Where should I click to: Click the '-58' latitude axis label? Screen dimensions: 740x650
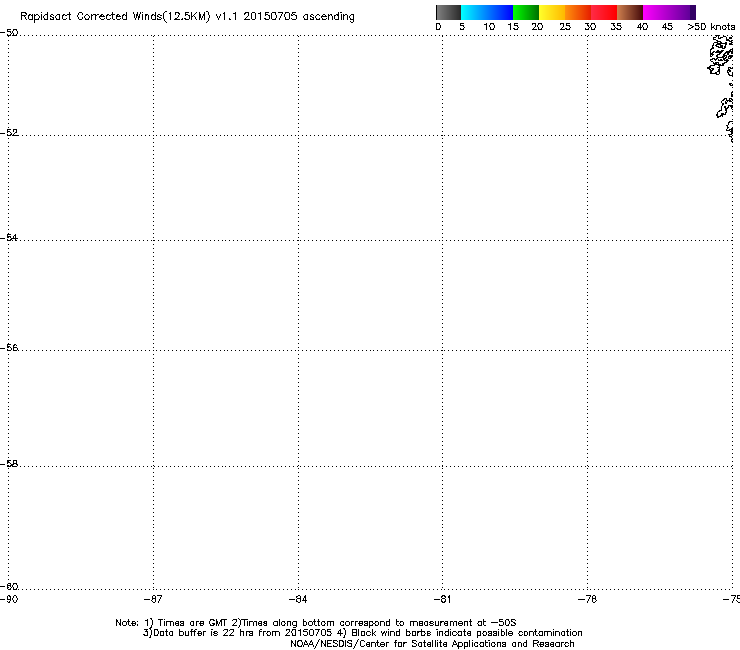9,464
